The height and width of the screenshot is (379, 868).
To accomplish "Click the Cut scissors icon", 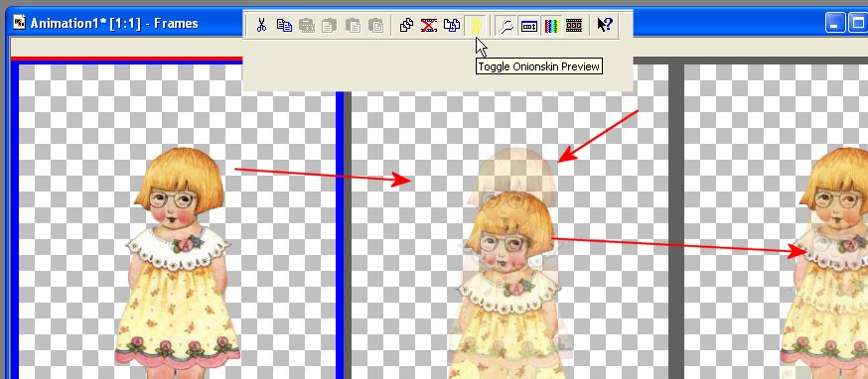I will pos(262,25).
